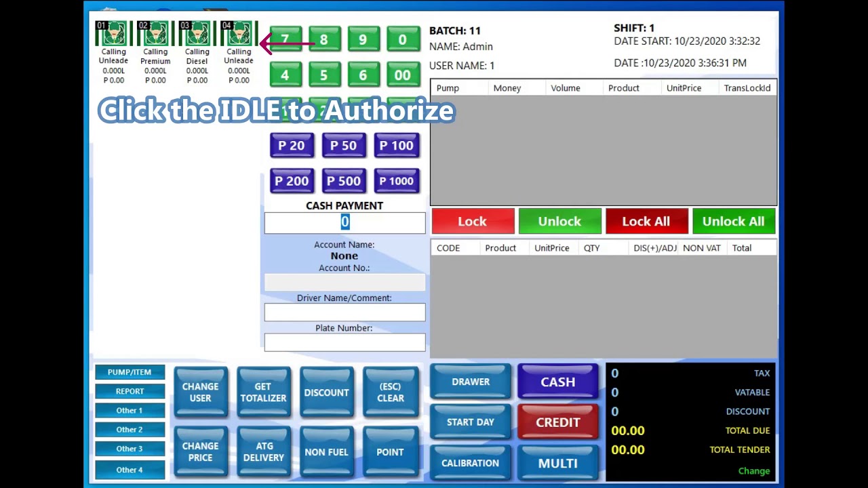Choose P 50 preset amount
The width and height of the screenshot is (868, 488).
[344, 146]
